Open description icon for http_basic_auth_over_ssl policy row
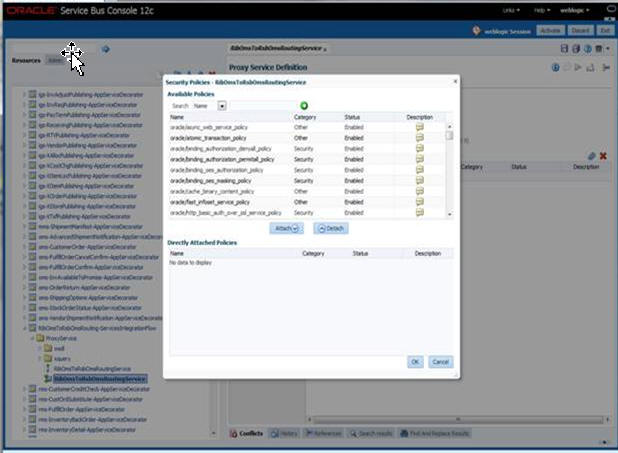Viewport: 618px width, 453px height. 420,212
